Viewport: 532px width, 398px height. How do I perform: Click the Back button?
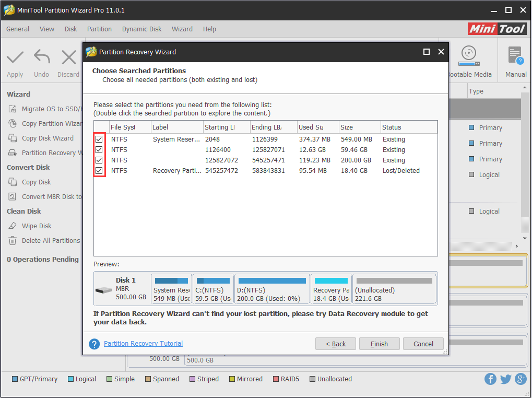tap(336, 344)
